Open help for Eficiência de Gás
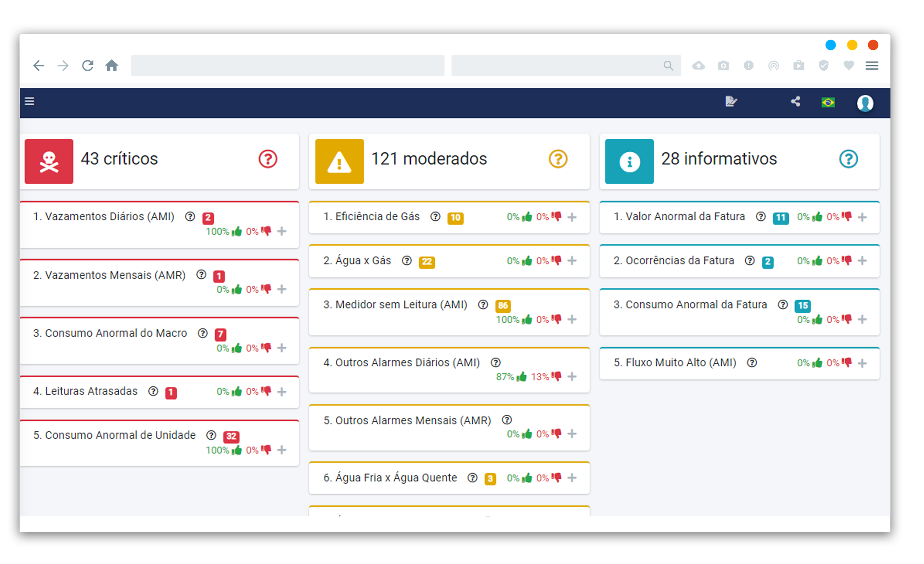The height and width of the screenshot is (564, 924). (x=435, y=217)
